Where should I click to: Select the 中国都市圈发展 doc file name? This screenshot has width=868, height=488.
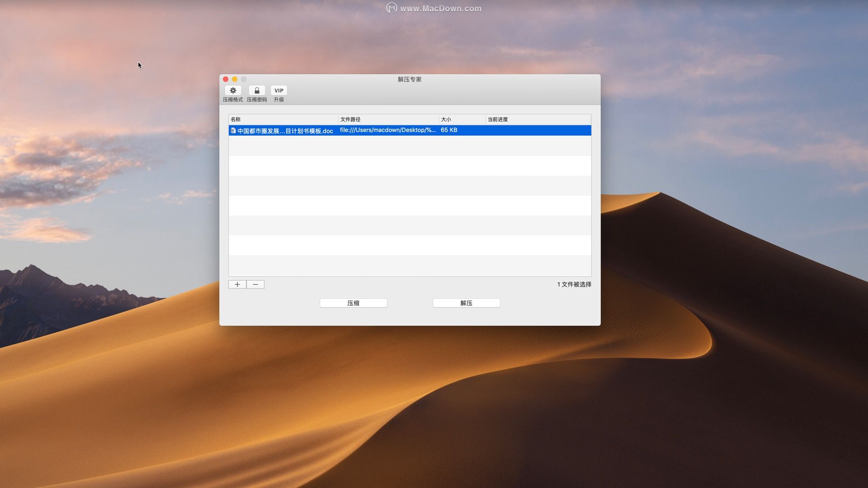click(285, 131)
